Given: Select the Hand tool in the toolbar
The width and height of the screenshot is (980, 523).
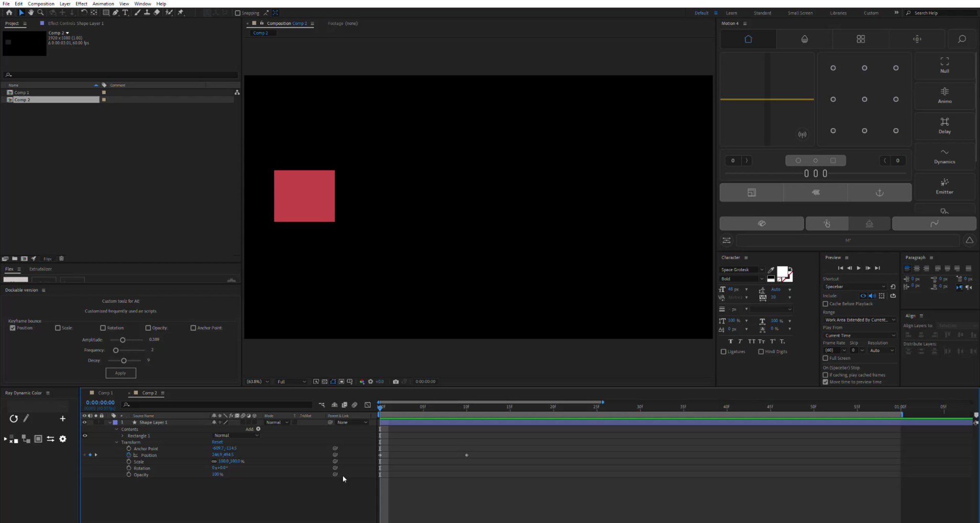Looking at the screenshot, I should (x=31, y=13).
